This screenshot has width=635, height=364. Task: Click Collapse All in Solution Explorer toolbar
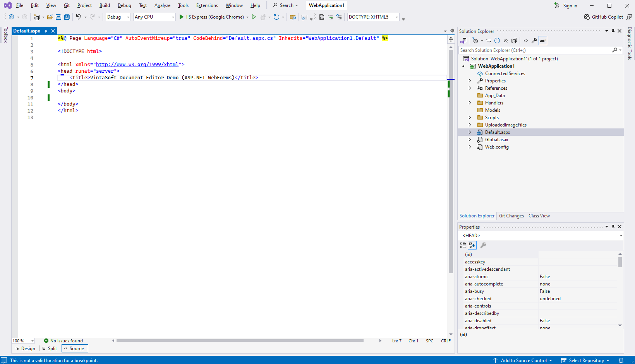click(506, 41)
